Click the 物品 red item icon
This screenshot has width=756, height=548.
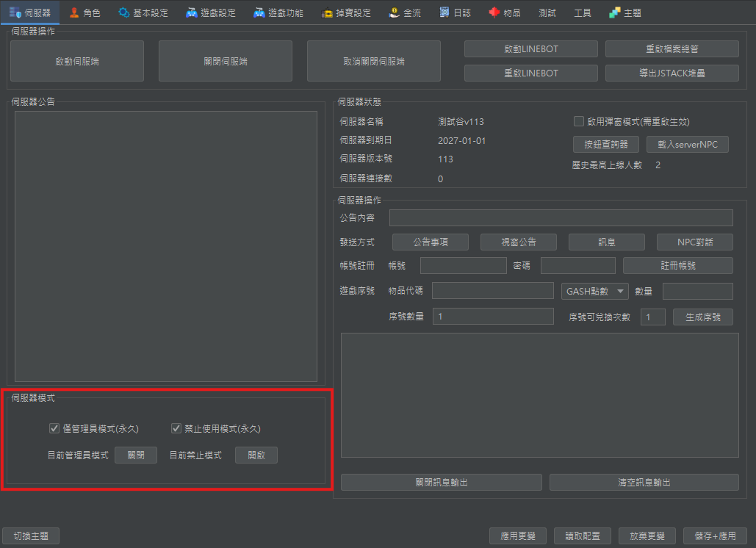coord(494,12)
